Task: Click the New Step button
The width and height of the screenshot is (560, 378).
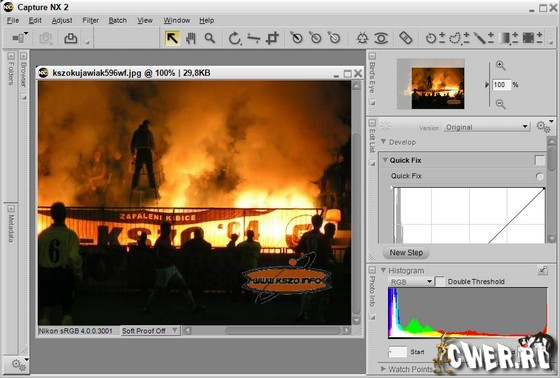Action: click(406, 253)
